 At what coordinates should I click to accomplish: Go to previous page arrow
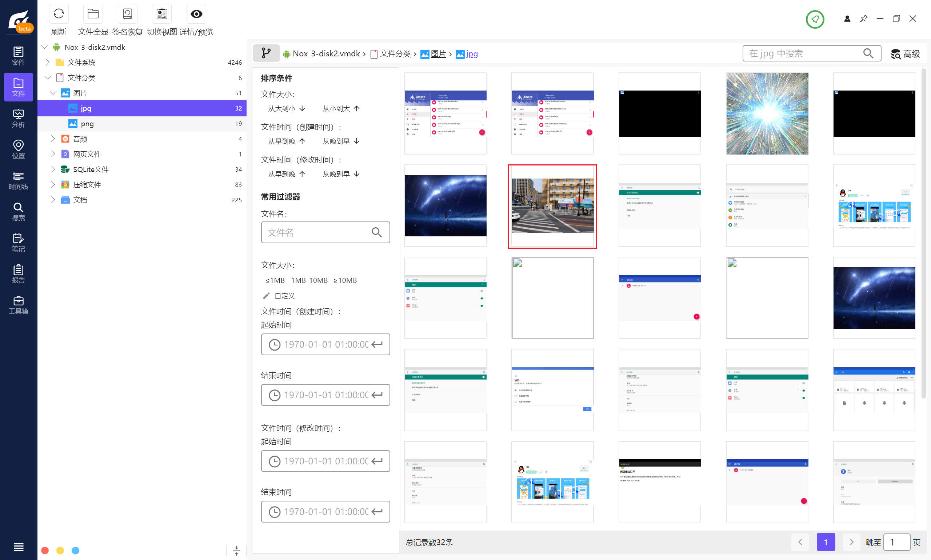[x=800, y=542]
